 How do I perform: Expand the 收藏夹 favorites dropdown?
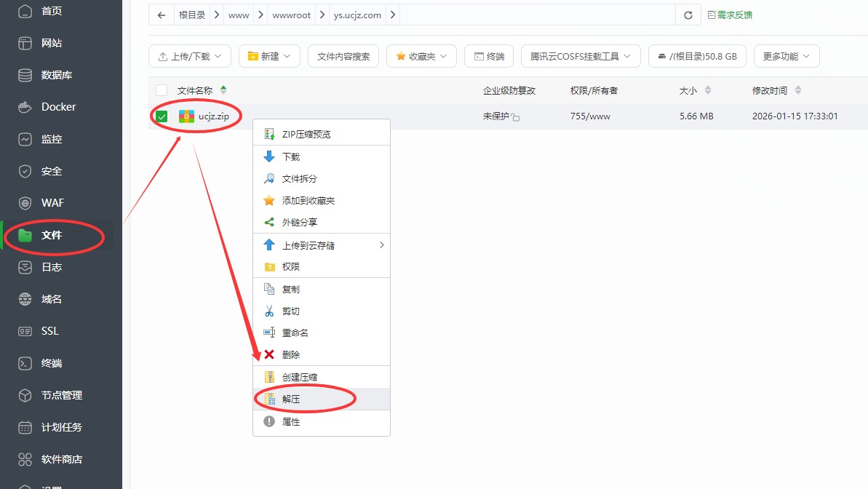(421, 55)
